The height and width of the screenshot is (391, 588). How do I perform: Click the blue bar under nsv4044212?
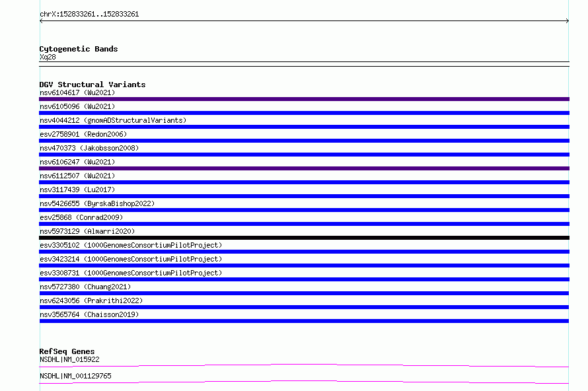tap(304, 127)
